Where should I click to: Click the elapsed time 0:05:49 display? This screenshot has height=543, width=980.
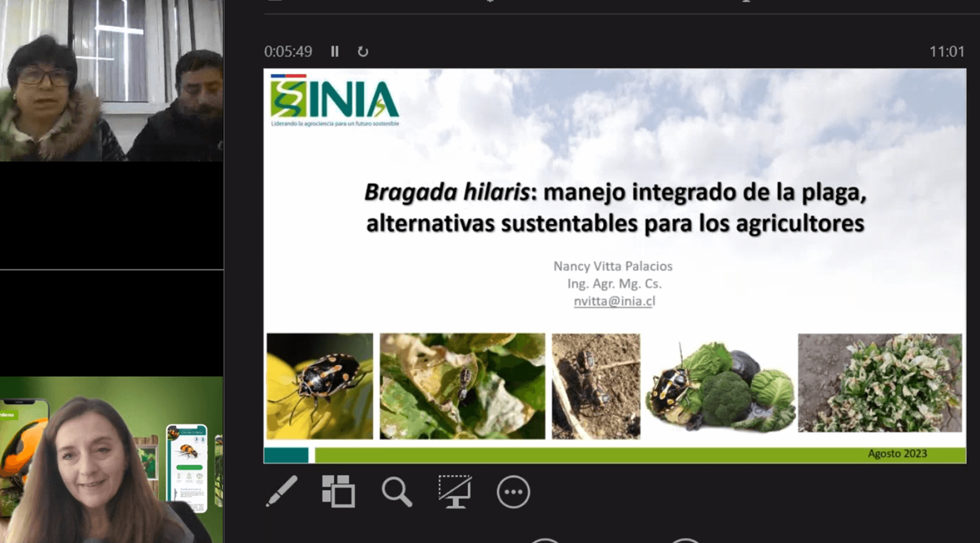tap(288, 51)
